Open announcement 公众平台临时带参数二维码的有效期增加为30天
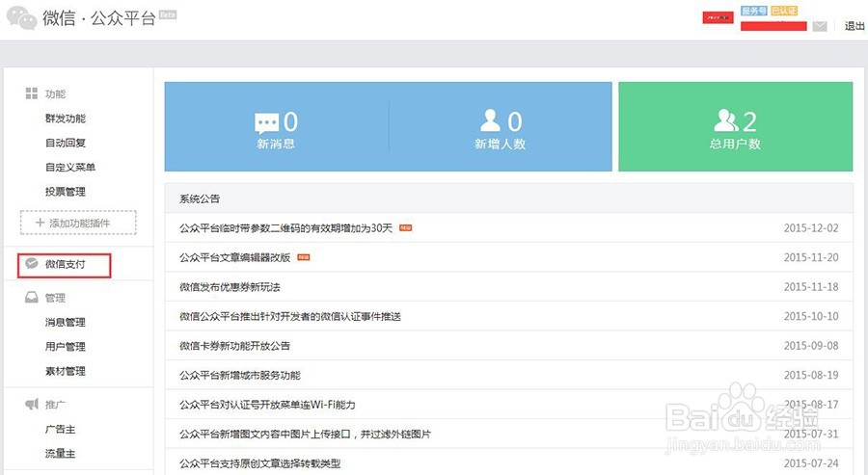This screenshot has width=868, height=475. [x=285, y=227]
